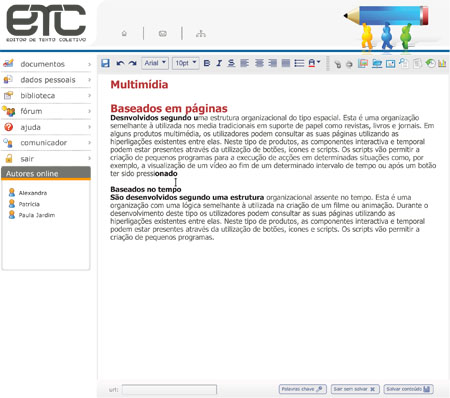The height and width of the screenshot is (398, 450).
Task: Click the url input field
Action: [169, 389]
